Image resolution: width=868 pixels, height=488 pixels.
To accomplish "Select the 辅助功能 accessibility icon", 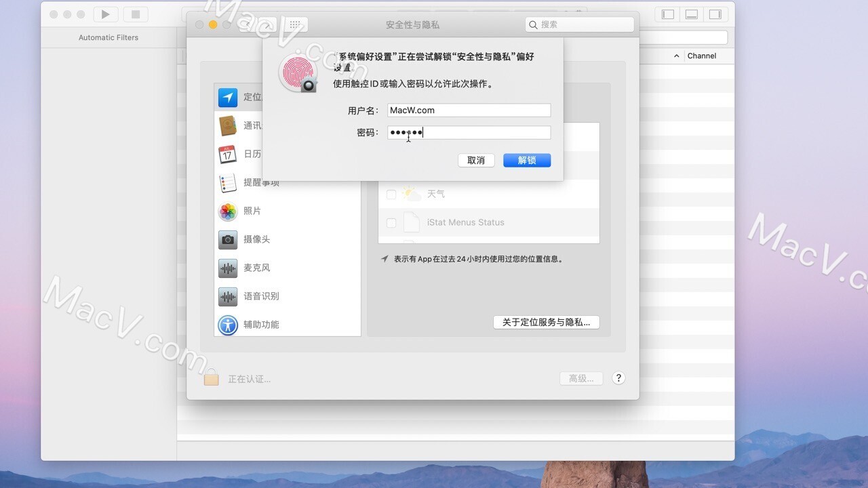I will pyautogui.click(x=228, y=325).
